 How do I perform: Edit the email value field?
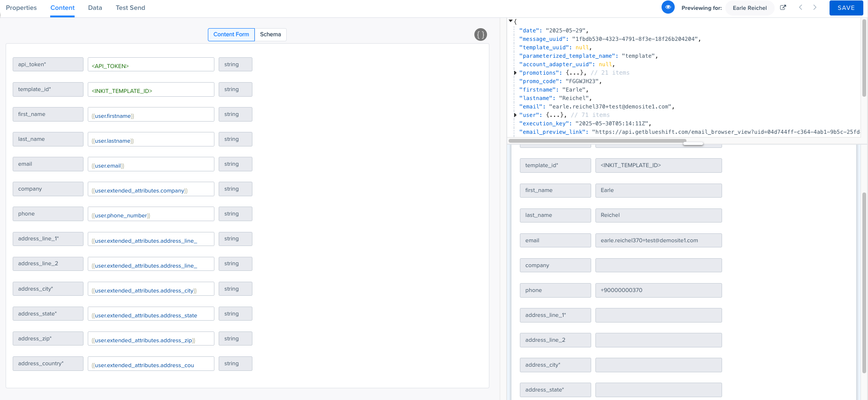click(x=151, y=164)
